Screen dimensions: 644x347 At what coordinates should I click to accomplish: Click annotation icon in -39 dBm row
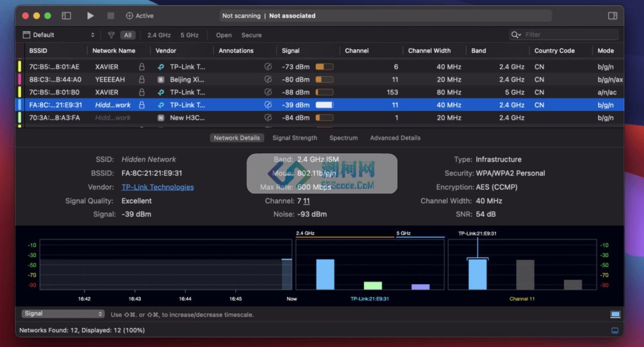click(x=268, y=105)
